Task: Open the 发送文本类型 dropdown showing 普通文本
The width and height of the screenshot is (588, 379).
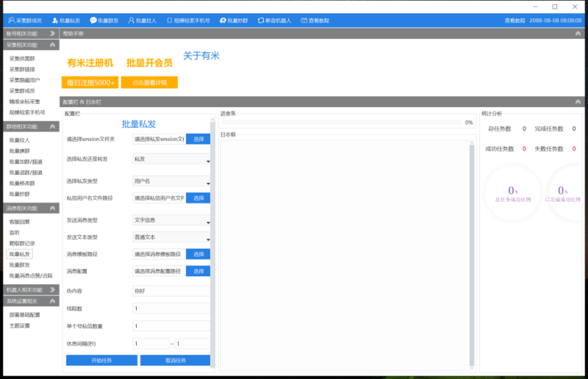Action: point(171,237)
